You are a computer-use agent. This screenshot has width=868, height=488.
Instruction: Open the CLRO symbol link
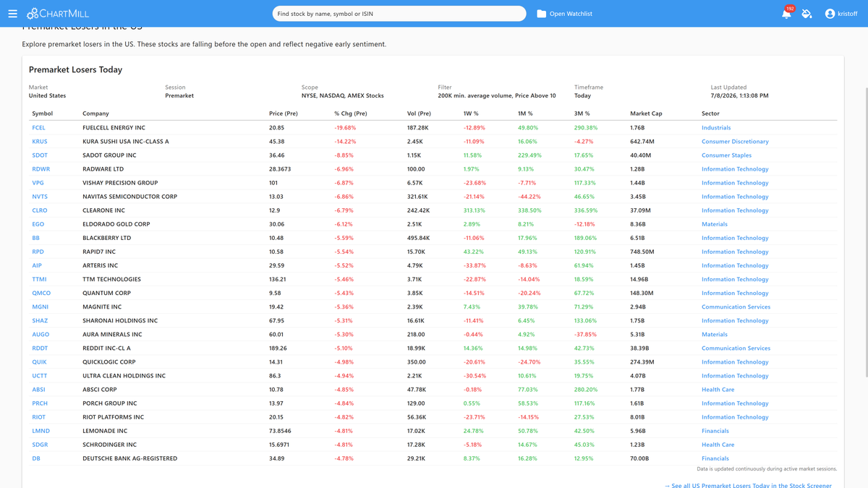click(40, 210)
